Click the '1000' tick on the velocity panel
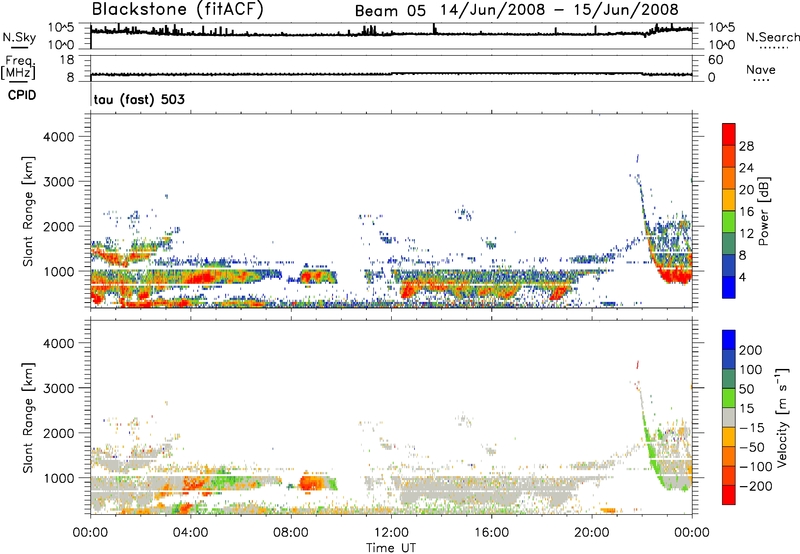This screenshot has width=800, height=554. [59, 478]
